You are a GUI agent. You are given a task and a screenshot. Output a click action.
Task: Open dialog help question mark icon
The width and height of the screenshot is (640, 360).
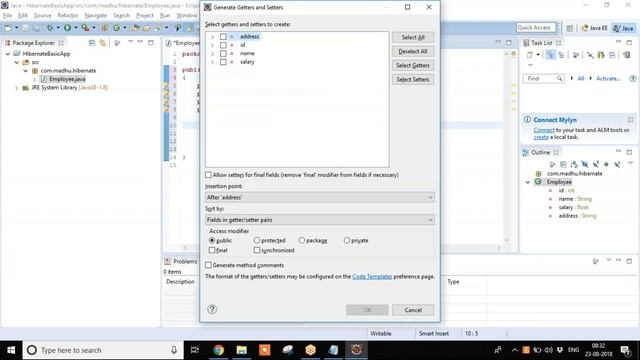pyautogui.click(x=212, y=309)
